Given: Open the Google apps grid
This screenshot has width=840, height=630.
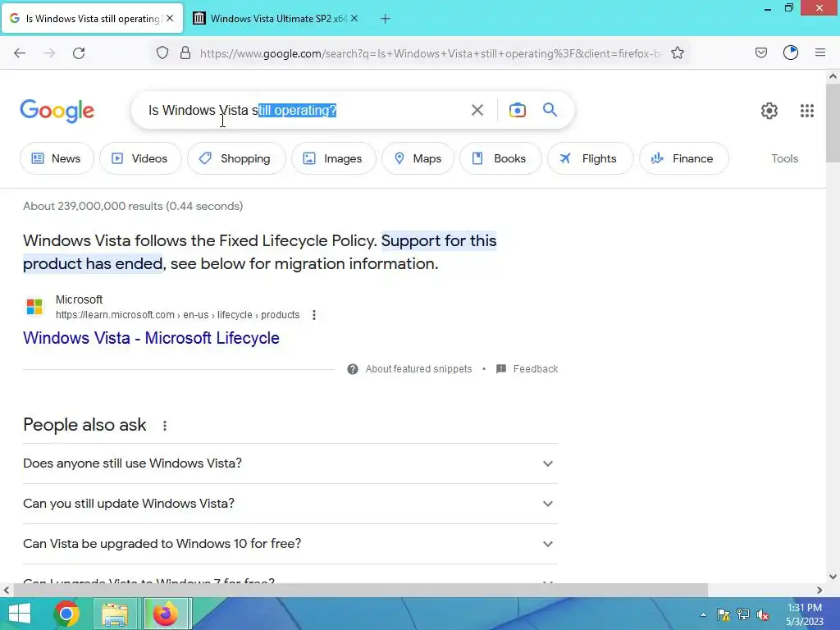Looking at the screenshot, I should (807, 111).
